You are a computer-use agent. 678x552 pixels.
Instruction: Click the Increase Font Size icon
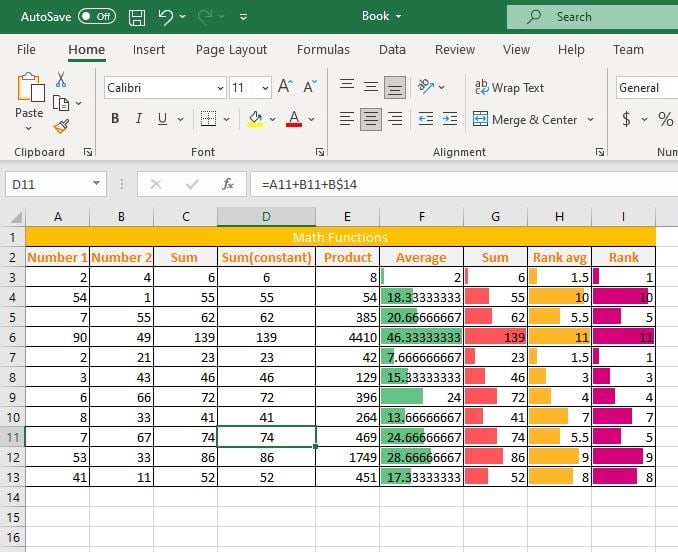click(x=285, y=87)
